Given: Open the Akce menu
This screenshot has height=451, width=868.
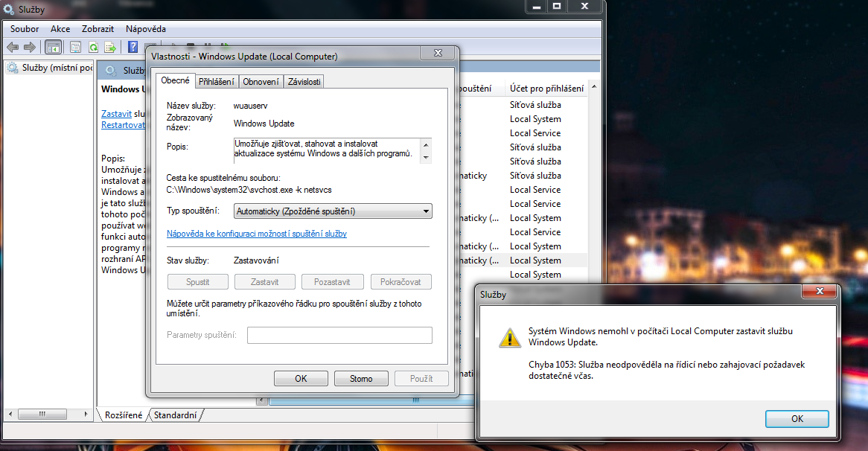Looking at the screenshot, I should tap(60, 29).
